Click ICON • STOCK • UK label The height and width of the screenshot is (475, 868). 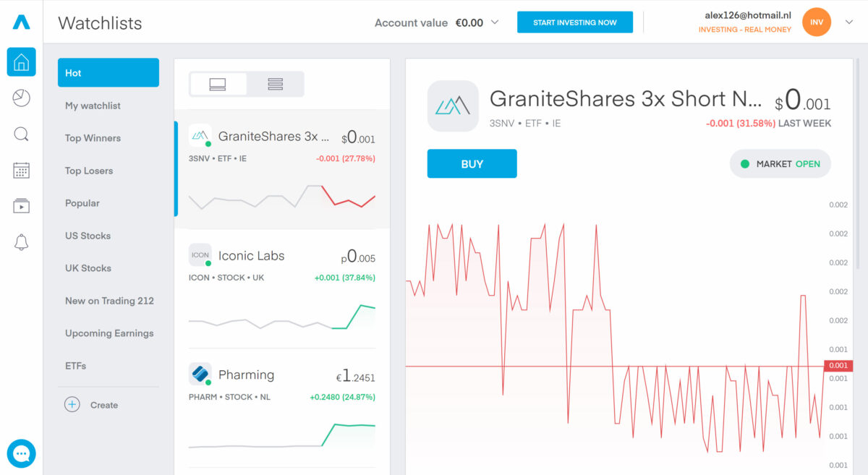(226, 278)
